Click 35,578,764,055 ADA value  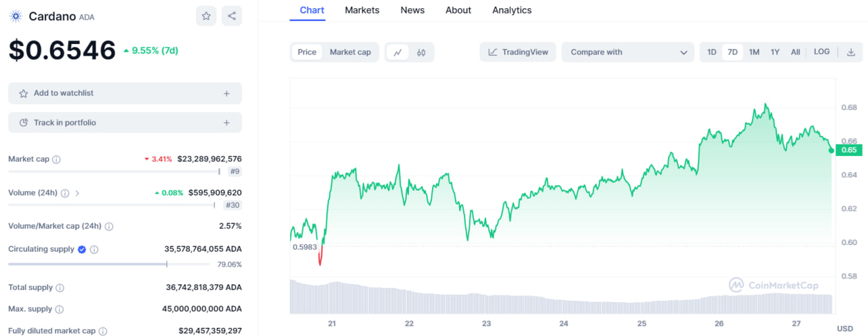203,249
